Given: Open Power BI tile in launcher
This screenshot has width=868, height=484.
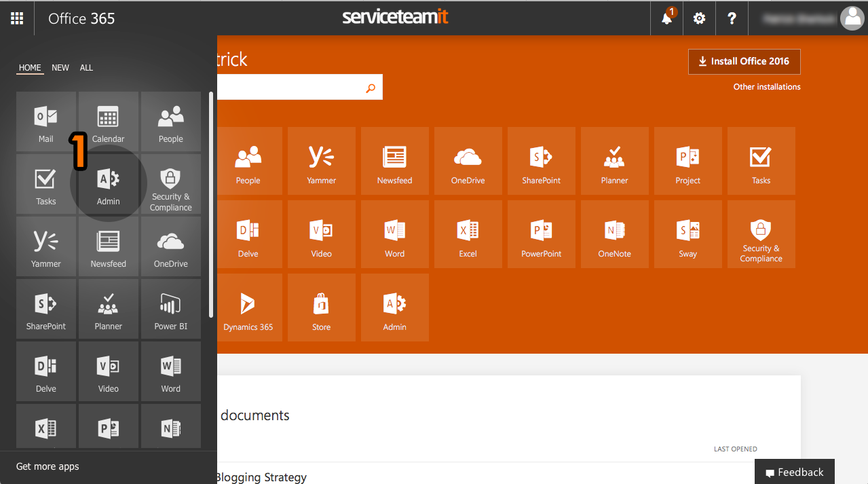Looking at the screenshot, I should pos(171,309).
